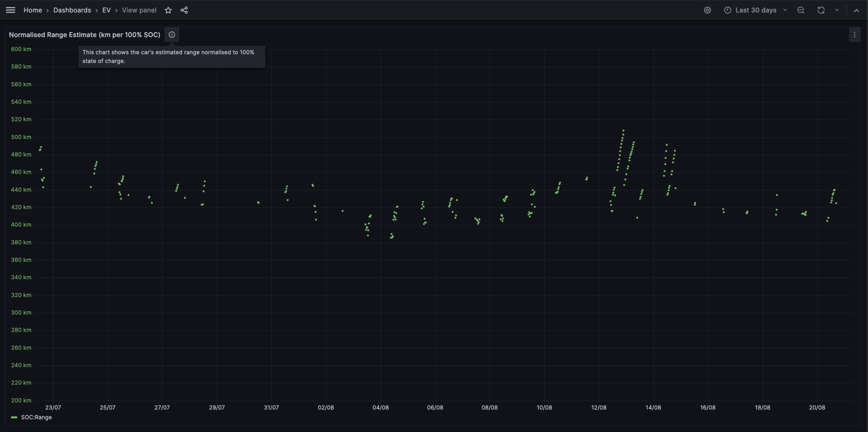Open the panel three-dot menu
Viewport: 868px width, 432px height.
(x=855, y=35)
